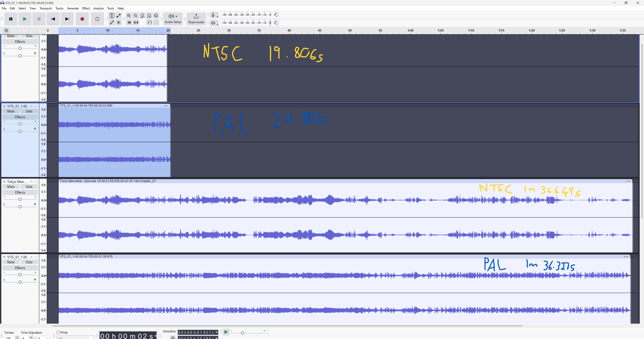Select the Draw pencil tool

coord(112,22)
